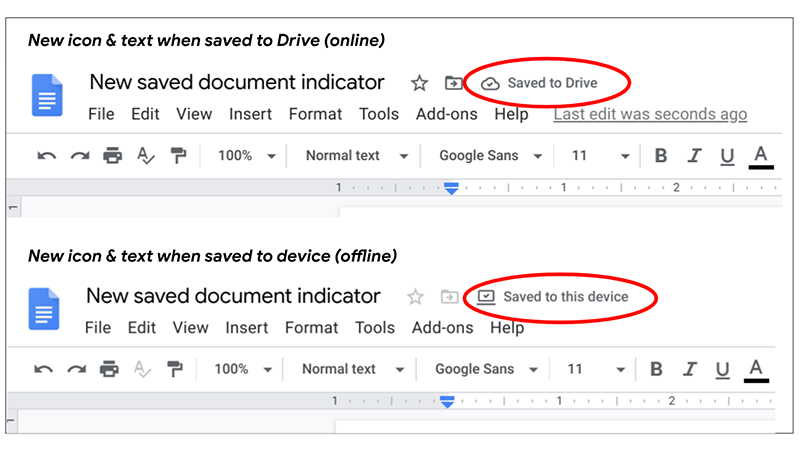This screenshot has width=800, height=450.
Task: Open the text color picker in the online document
Action: click(x=760, y=156)
